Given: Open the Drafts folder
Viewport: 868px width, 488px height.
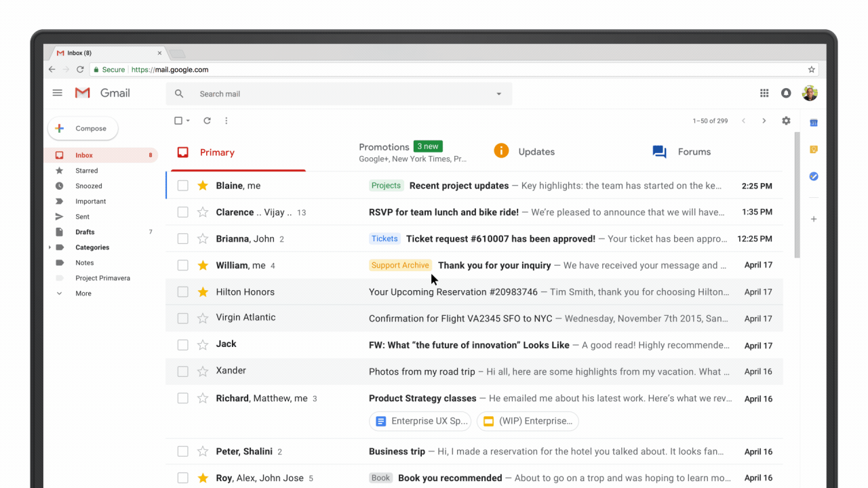Looking at the screenshot, I should tap(84, 231).
